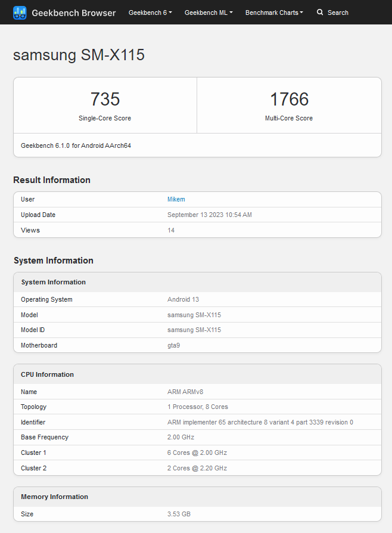The height and width of the screenshot is (533, 392).
Task: Click the Base Frequency row label
Action: click(45, 437)
